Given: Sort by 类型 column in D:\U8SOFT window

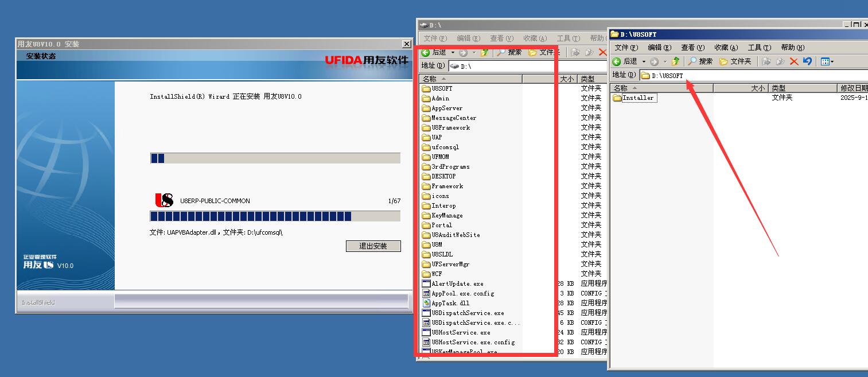Looking at the screenshot, I should tap(803, 88).
